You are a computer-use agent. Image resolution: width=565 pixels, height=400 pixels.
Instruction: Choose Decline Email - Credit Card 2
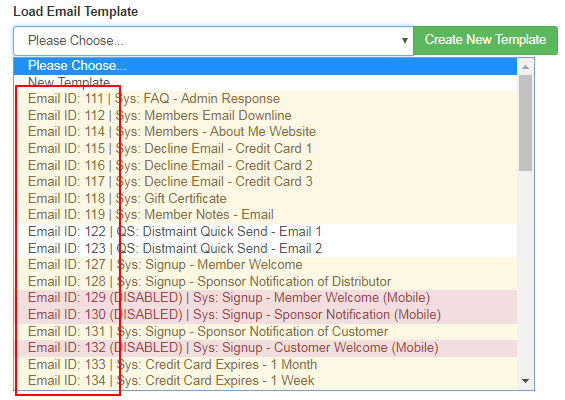click(x=265, y=165)
